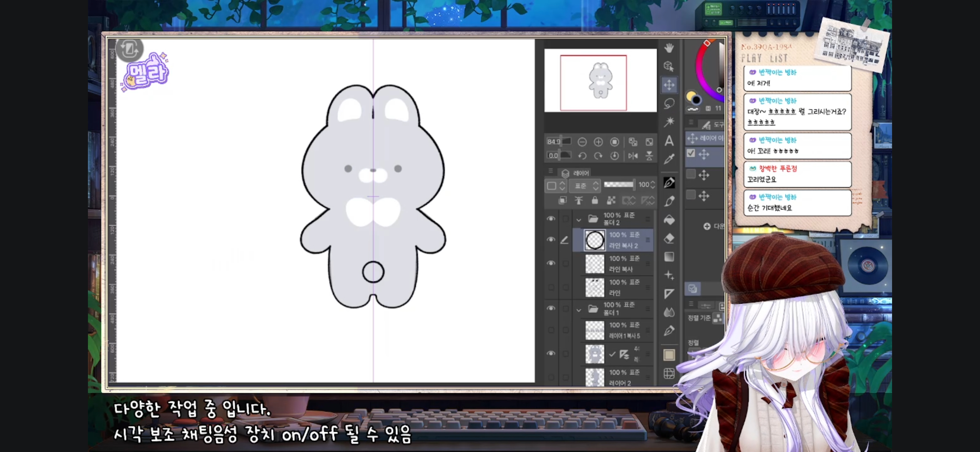
Task: Click the zoom 84.9 slider in Navigator
Action: click(x=559, y=142)
